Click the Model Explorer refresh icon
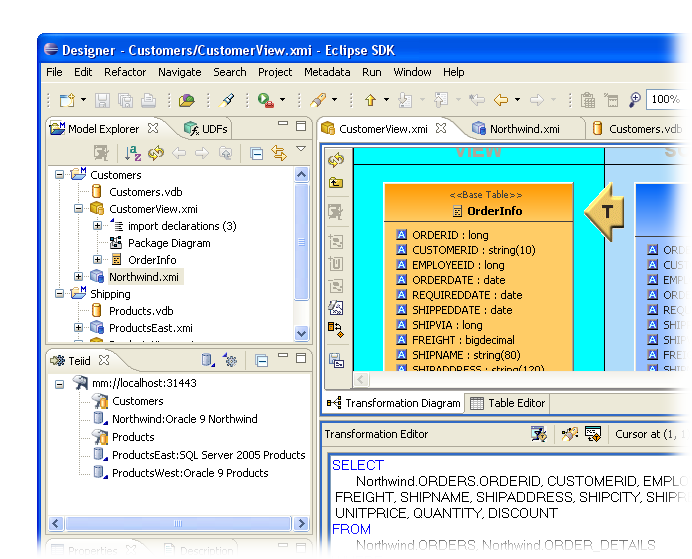 click(x=156, y=153)
